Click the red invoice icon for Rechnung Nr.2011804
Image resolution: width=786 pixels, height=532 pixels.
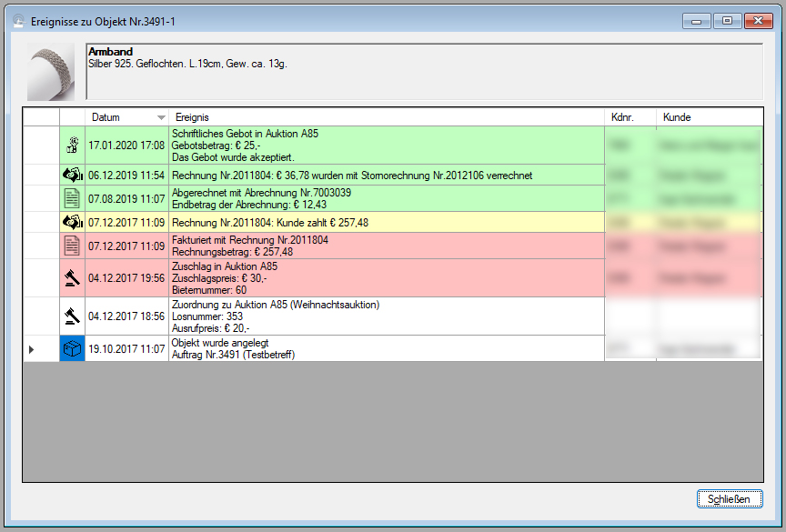pyautogui.click(x=72, y=246)
